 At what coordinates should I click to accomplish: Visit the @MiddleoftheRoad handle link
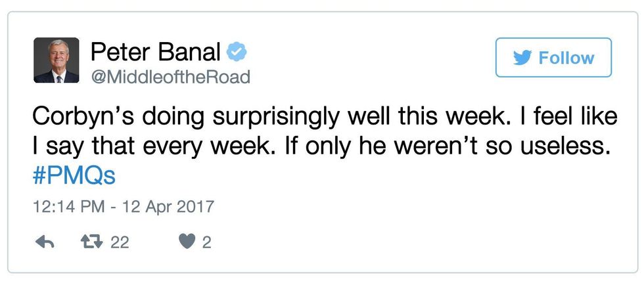pyautogui.click(x=170, y=77)
